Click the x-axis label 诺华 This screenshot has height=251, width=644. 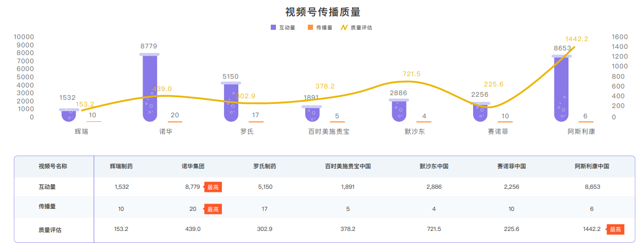[166, 132]
